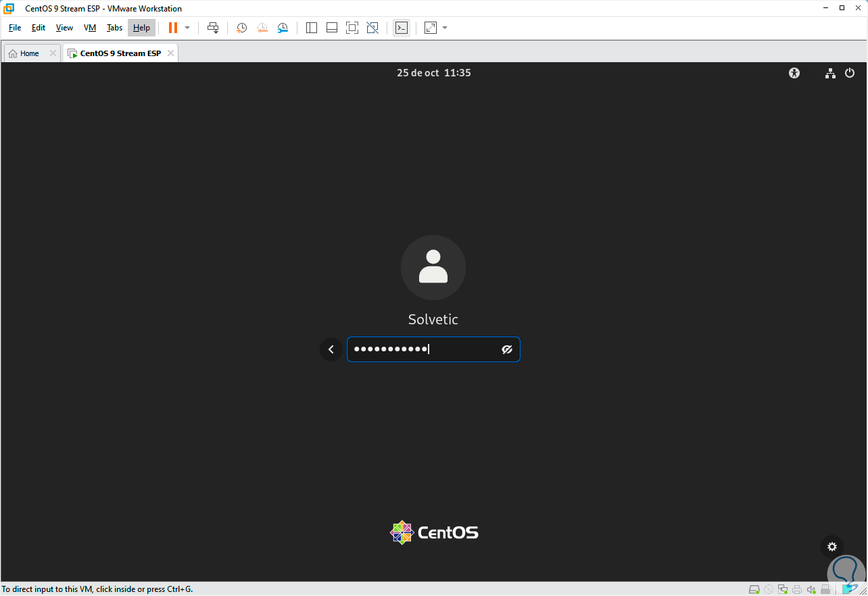Click the wired network icon in top bar
The width and height of the screenshot is (868, 596).
[x=830, y=73]
